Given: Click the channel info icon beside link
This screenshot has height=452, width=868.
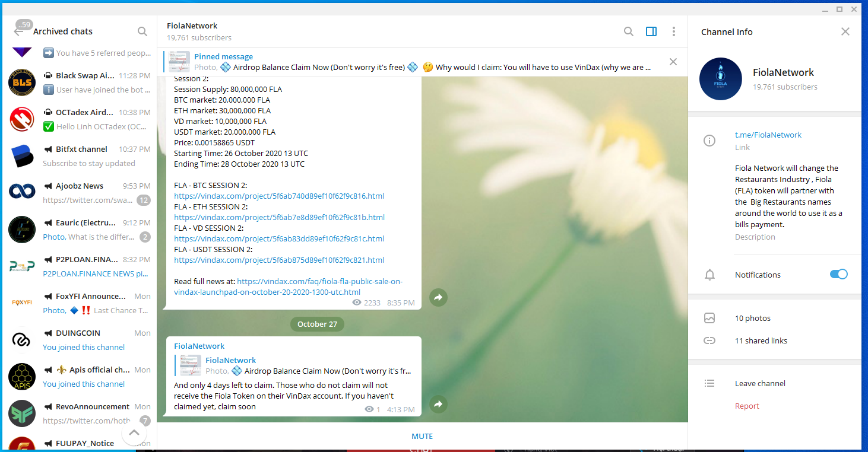Looking at the screenshot, I should pos(709,141).
